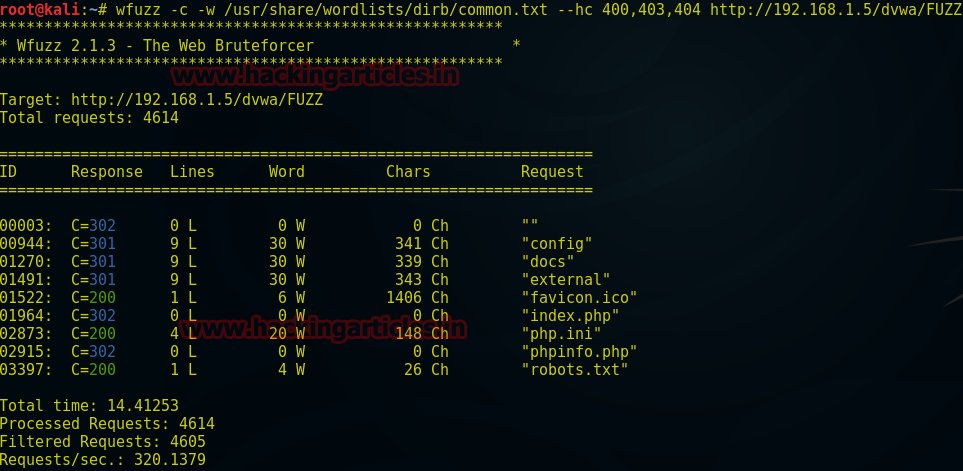Click the C=302 code in phpinfo.php row
The width and height of the screenshot is (963, 471).
93,352
